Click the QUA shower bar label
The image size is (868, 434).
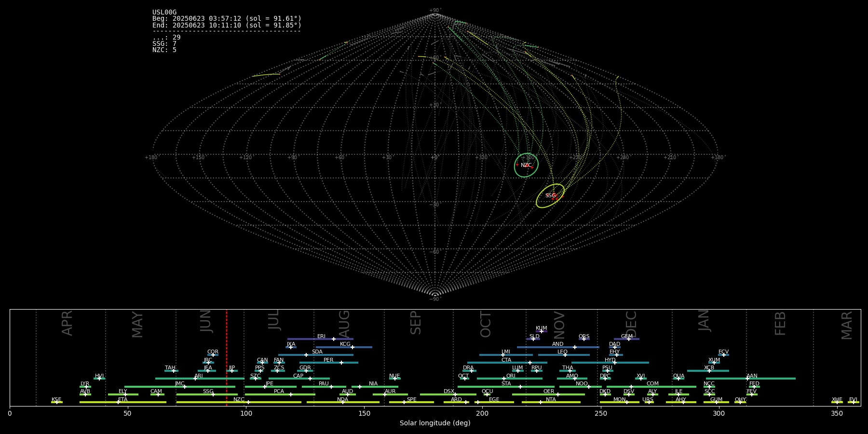[679, 376]
